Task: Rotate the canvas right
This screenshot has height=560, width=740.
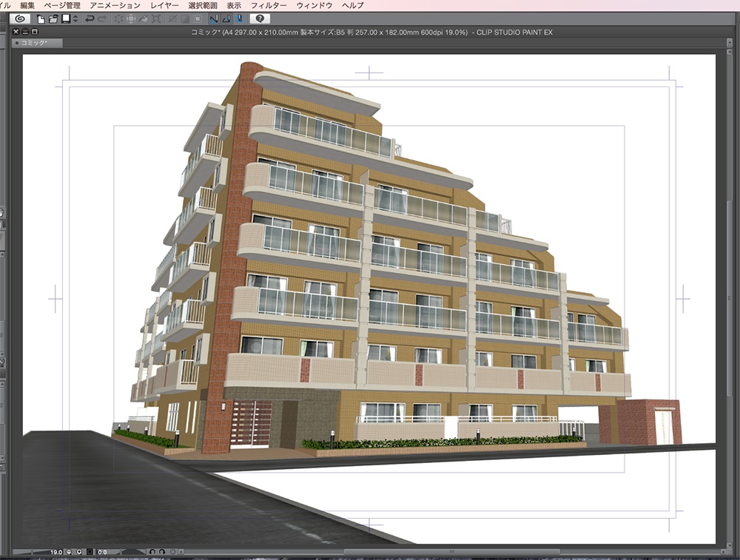Action: [162, 552]
